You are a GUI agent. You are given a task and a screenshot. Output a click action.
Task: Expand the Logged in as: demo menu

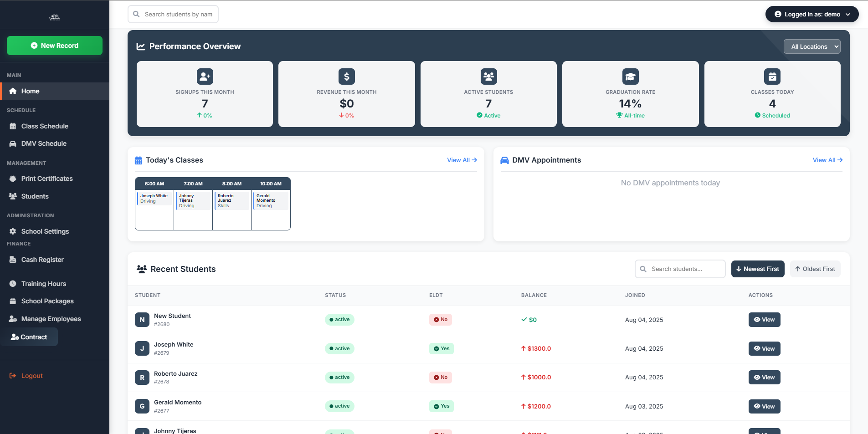(812, 14)
